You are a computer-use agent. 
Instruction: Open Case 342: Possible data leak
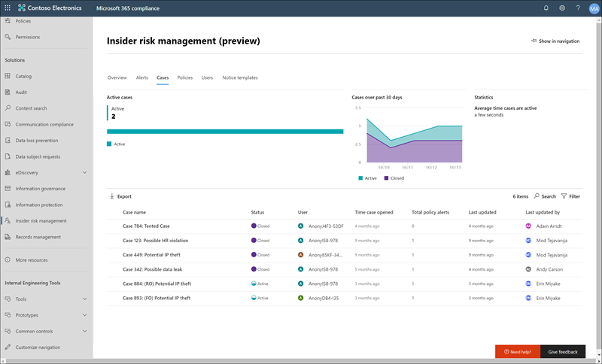tap(153, 269)
